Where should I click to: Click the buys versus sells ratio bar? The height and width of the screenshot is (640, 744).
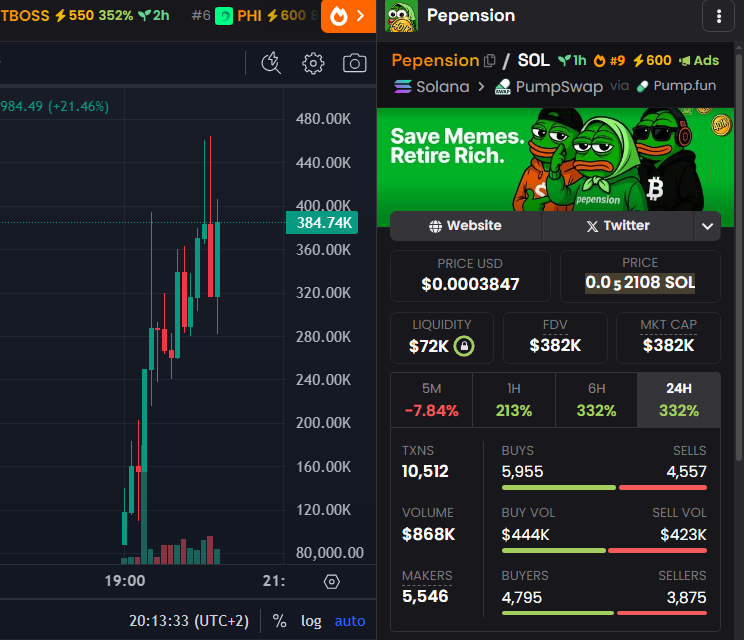point(604,488)
